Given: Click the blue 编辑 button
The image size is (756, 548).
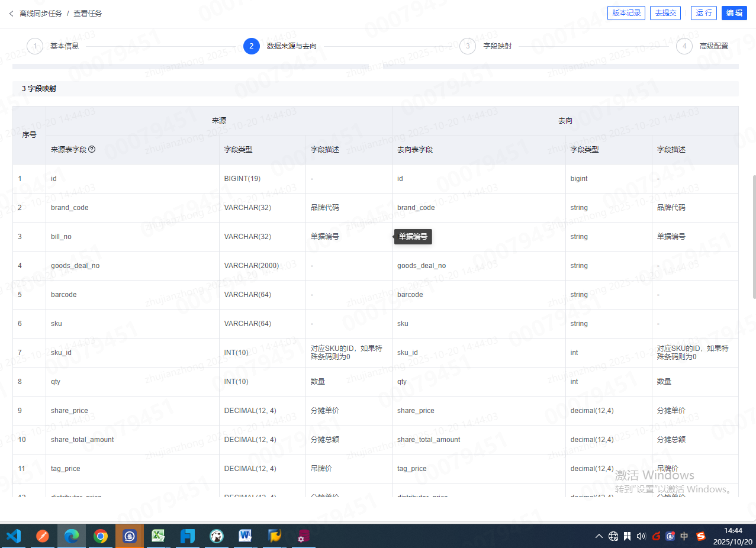Looking at the screenshot, I should 734,13.
